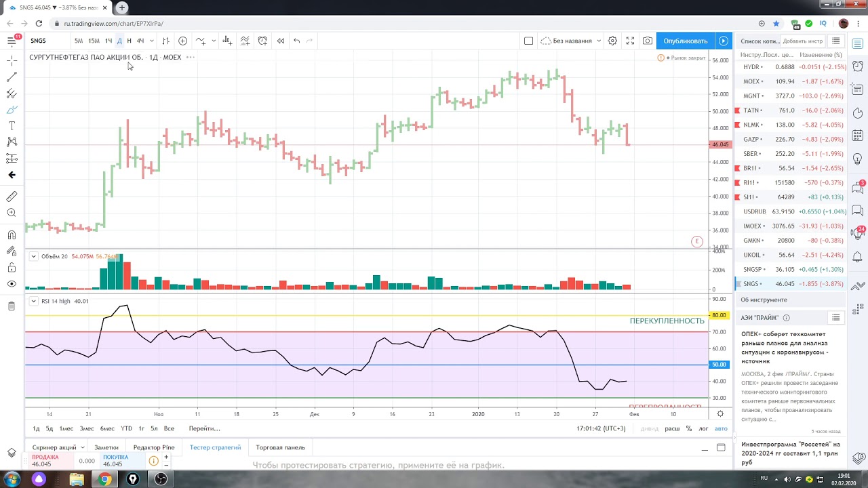Select the Все date range
Viewport: 868px width, 488px height.
169,428
